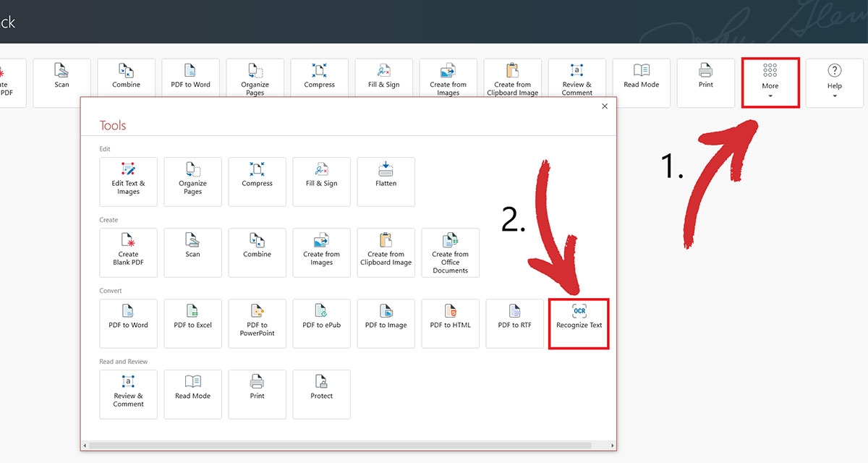Select the Flatten tool

386,181
